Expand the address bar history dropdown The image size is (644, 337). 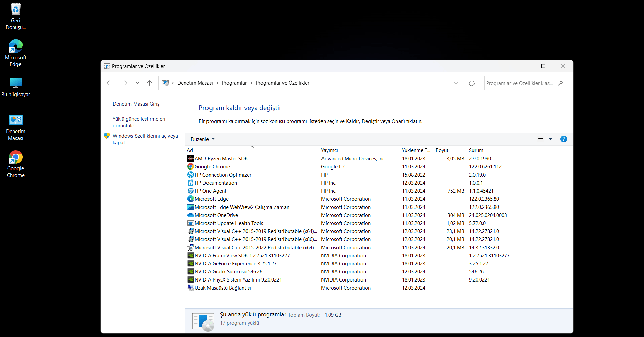(x=456, y=83)
